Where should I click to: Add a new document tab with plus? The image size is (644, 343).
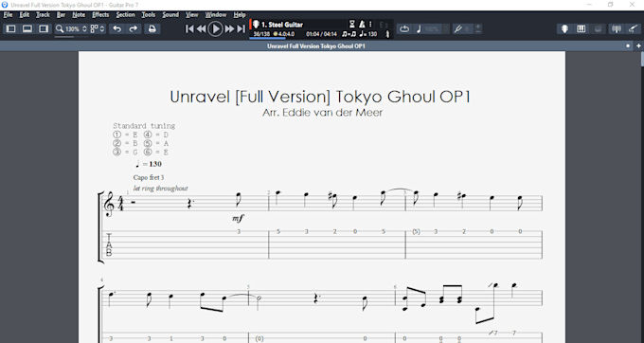638,46
